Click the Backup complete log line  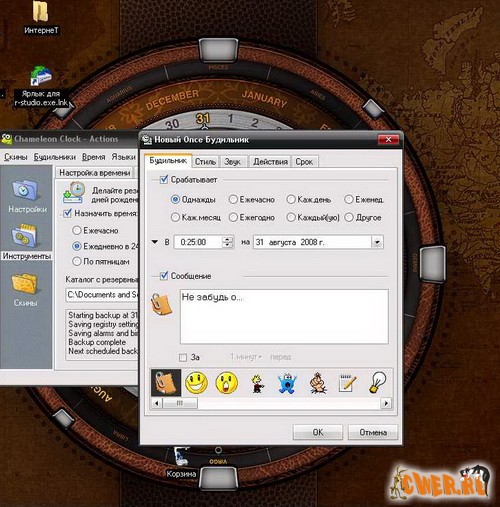click(97, 342)
